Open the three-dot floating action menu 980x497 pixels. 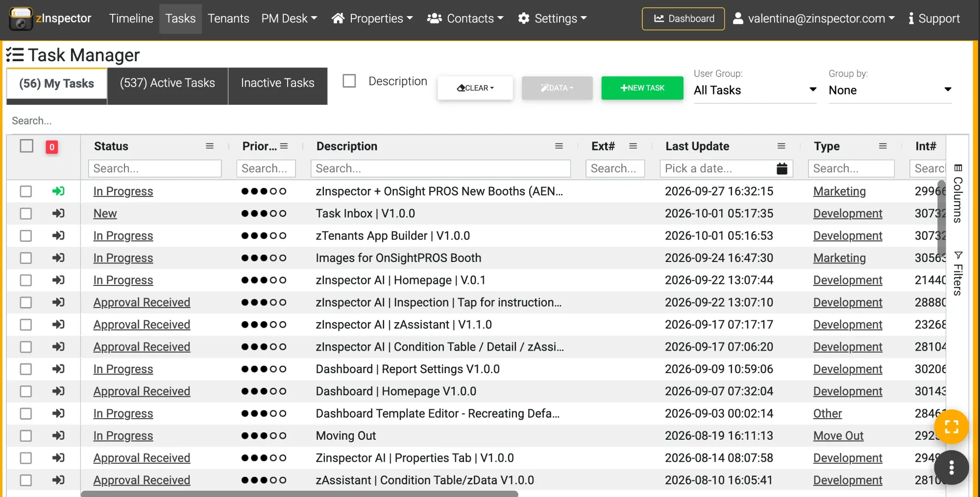tap(951, 468)
